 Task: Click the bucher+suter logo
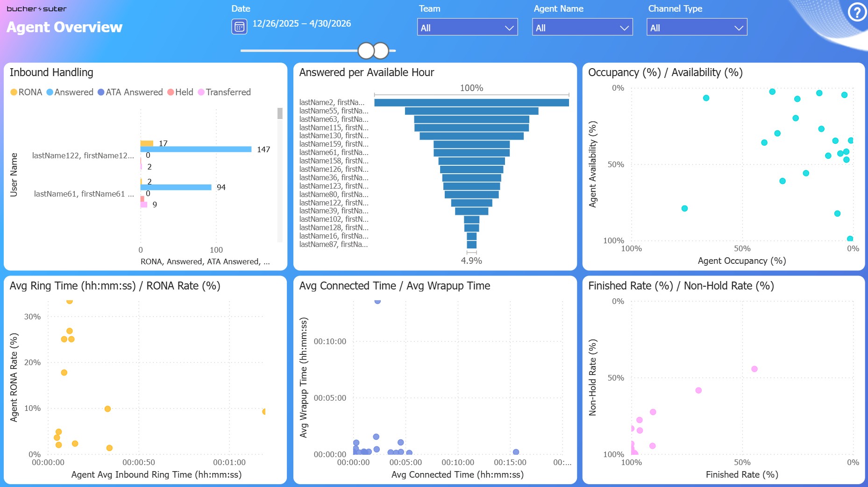(36, 9)
